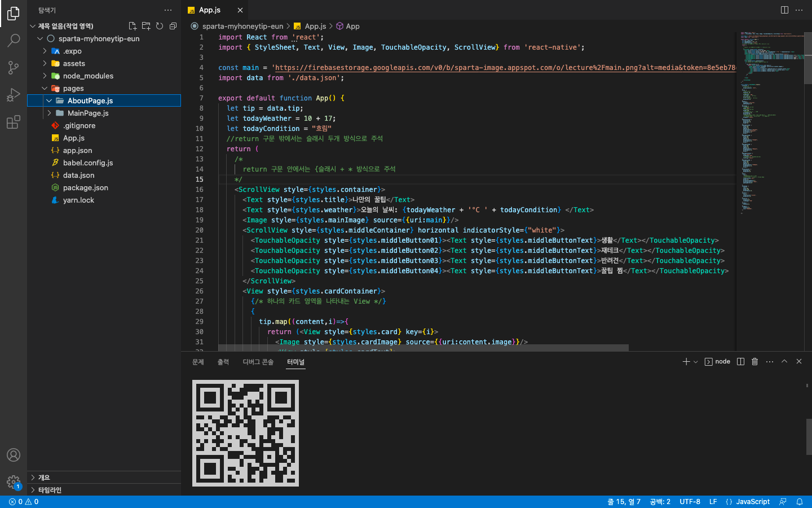Collapse the pages folder
812x508 pixels.
[45, 88]
